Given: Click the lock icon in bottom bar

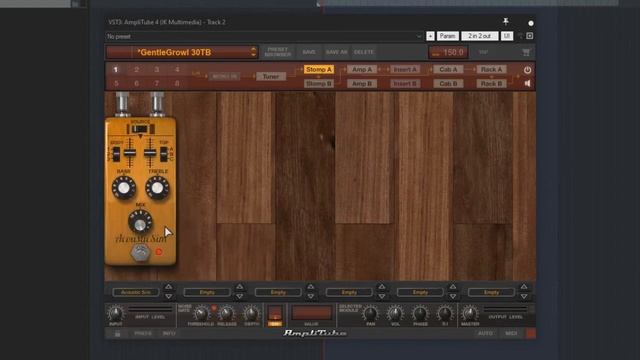Looking at the screenshot, I should 117,333.
